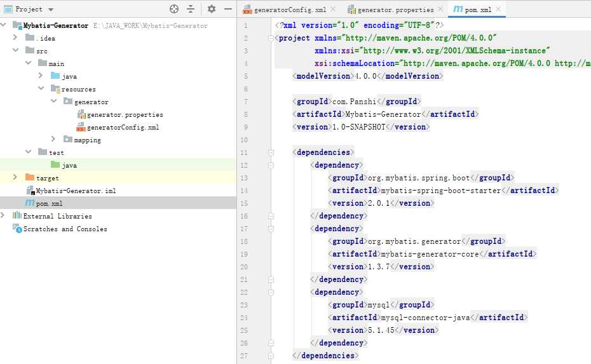
Task: Collapse the resources folder
Action: point(41,88)
